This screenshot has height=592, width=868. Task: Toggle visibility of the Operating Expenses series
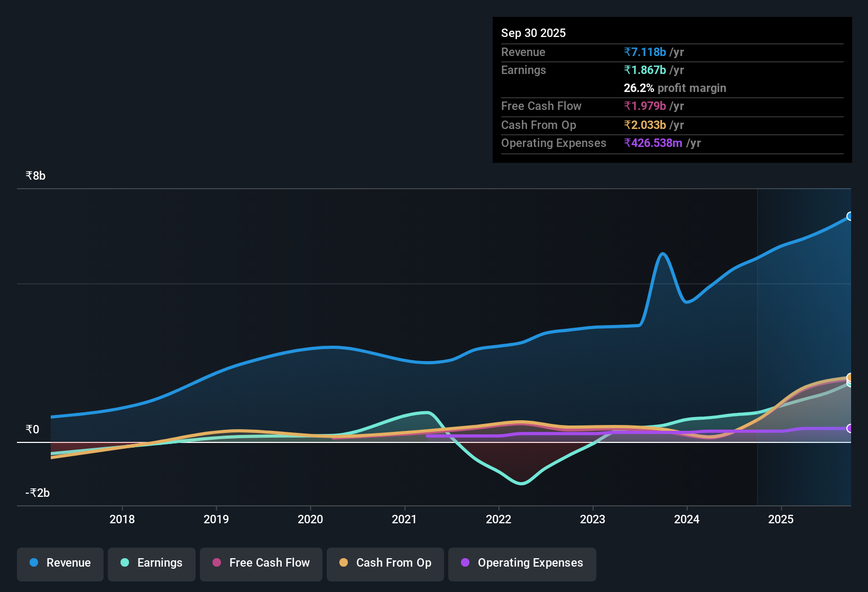click(522, 563)
